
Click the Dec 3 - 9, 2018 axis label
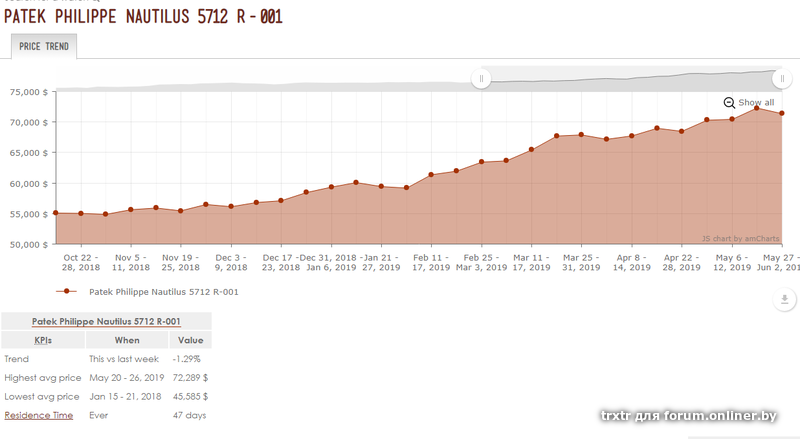pyautogui.click(x=231, y=262)
